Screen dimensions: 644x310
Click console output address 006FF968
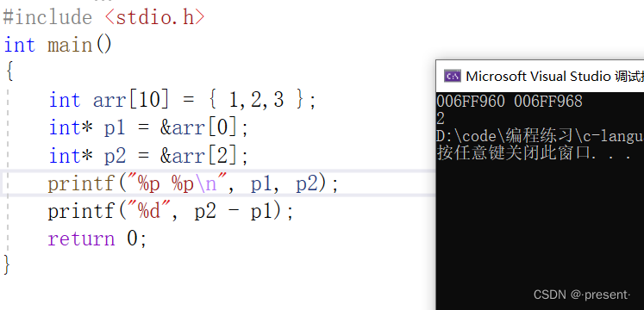[548, 102]
